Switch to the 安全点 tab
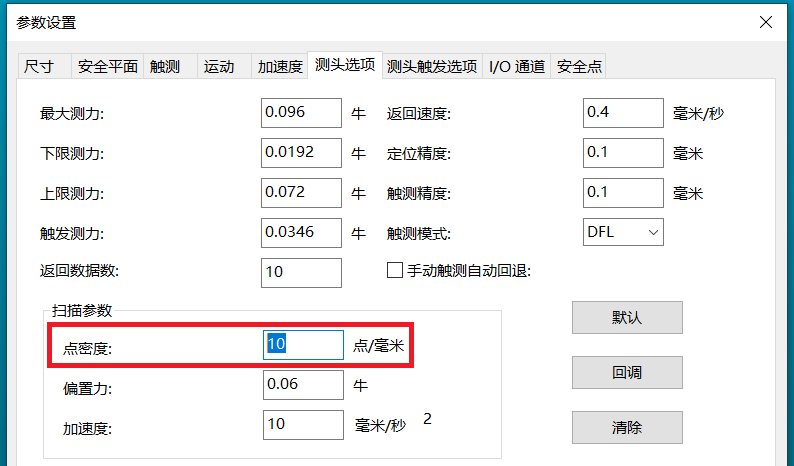 (x=580, y=67)
